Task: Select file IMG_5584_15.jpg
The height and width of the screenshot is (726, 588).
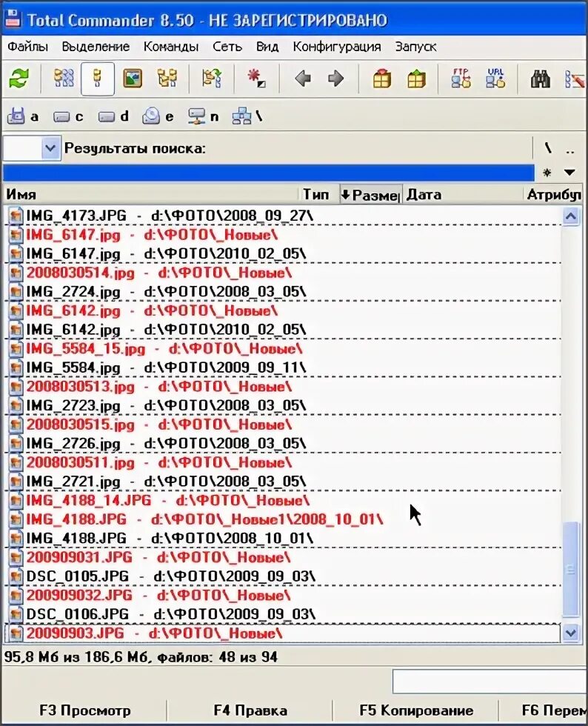Action: [164, 349]
